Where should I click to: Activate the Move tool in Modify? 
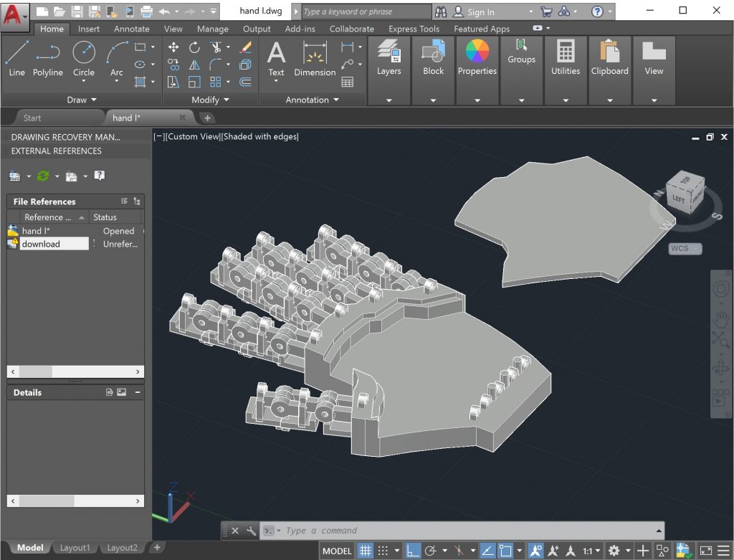(x=173, y=47)
